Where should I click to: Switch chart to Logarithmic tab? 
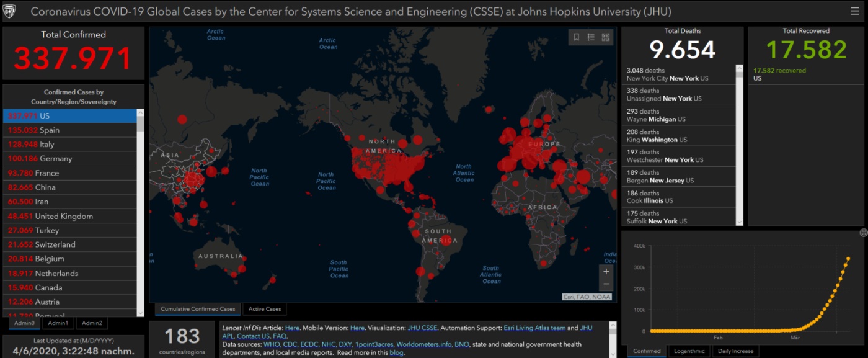click(689, 351)
